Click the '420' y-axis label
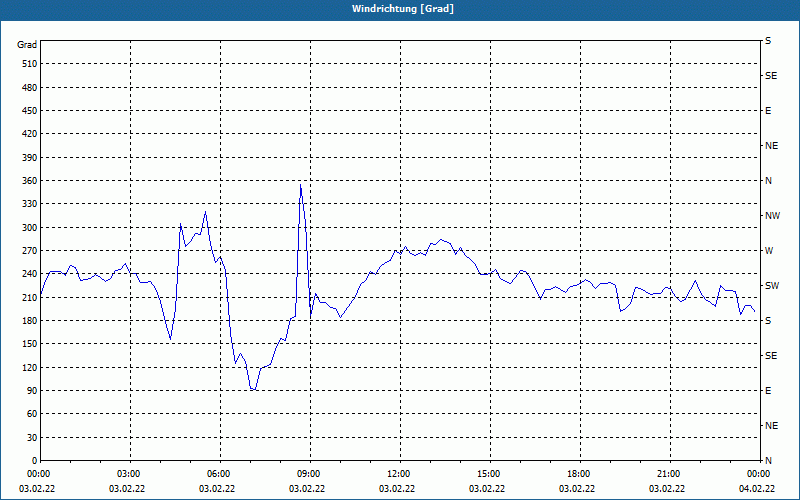 30,134
